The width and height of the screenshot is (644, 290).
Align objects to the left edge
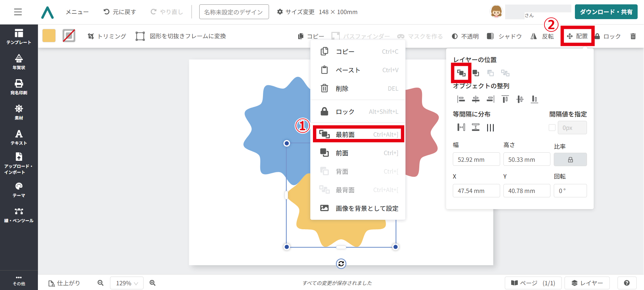tap(461, 99)
